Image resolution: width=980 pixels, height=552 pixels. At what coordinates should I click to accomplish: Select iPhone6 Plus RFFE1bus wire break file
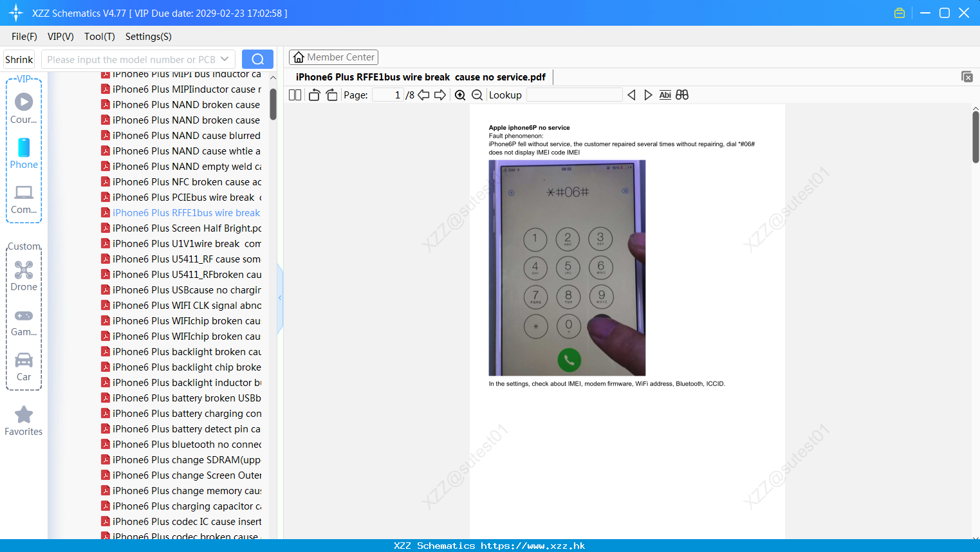coord(181,213)
